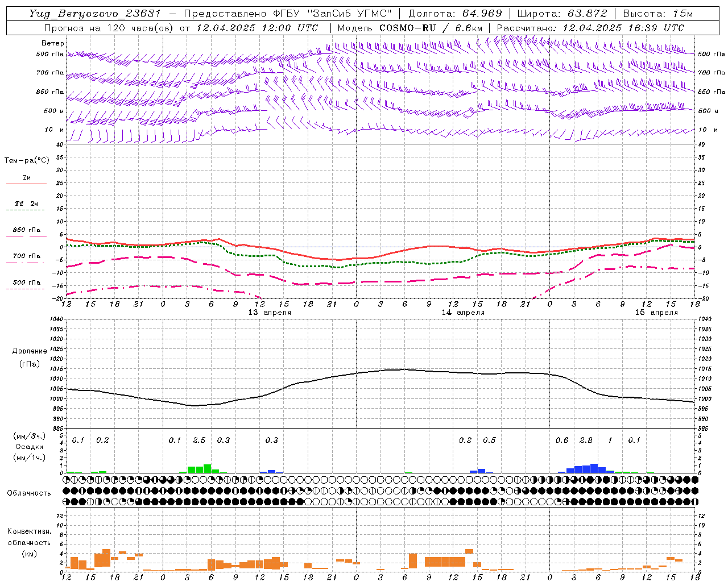728x582 pixels.
Task: Click the Осадки precipitation label
Action: pos(30,447)
